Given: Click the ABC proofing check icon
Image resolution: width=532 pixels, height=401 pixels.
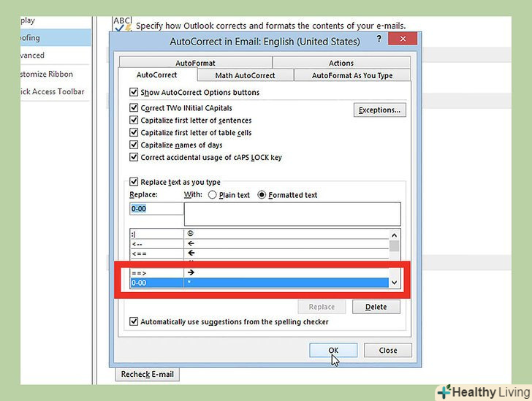Looking at the screenshot, I should pos(122,24).
